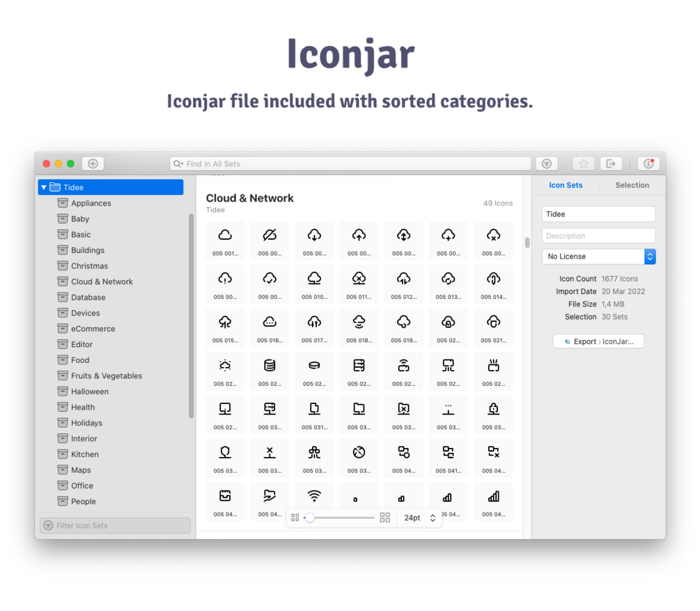Select the crossed-out cloud icon
This screenshot has height=611, width=700.
(x=270, y=240)
